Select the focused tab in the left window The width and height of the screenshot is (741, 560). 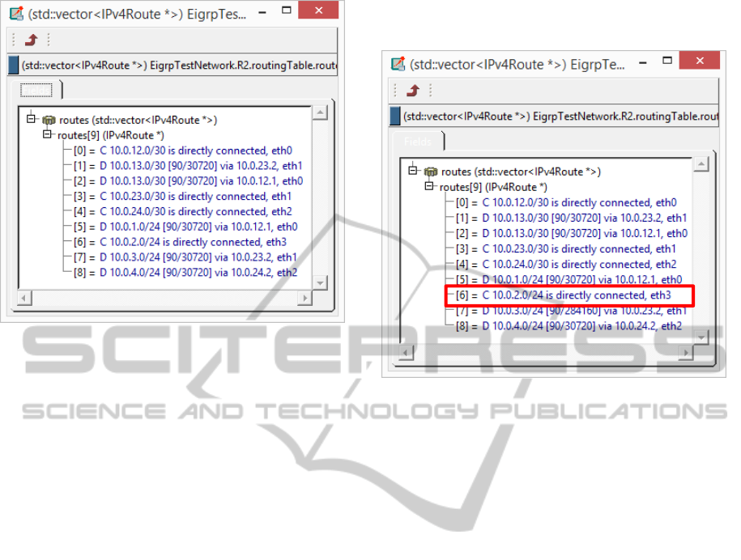point(36,90)
